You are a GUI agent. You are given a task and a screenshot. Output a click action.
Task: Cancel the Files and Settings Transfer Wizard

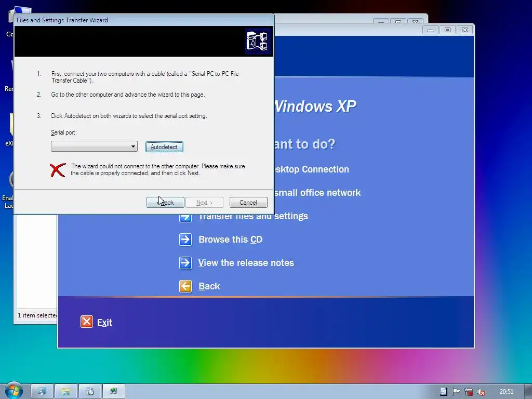[x=248, y=203]
